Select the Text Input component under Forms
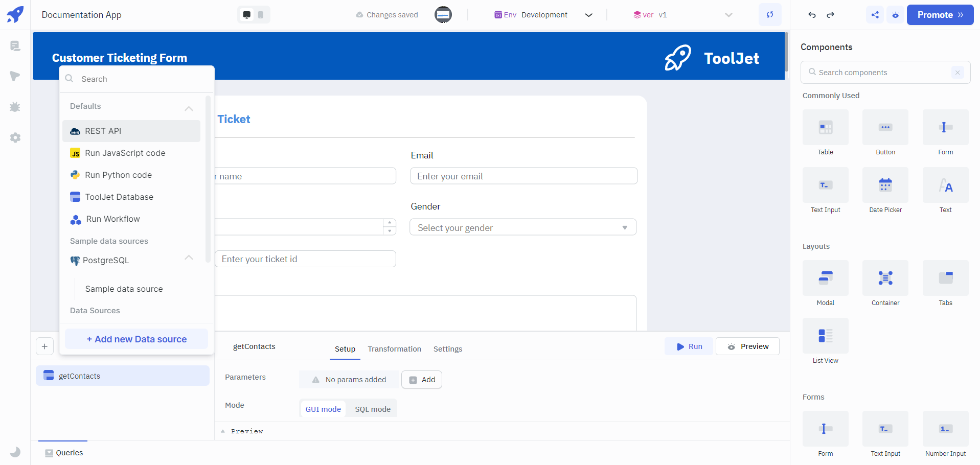This screenshot has width=980, height=465. (885, 434)
